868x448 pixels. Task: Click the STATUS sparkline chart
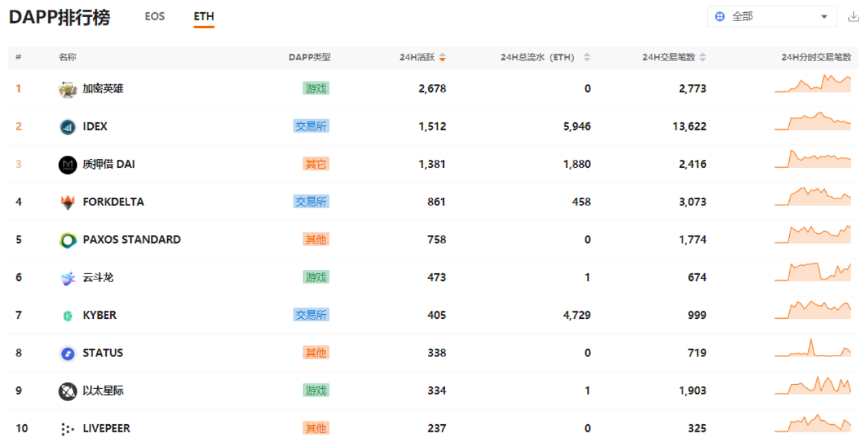point(813,347)
